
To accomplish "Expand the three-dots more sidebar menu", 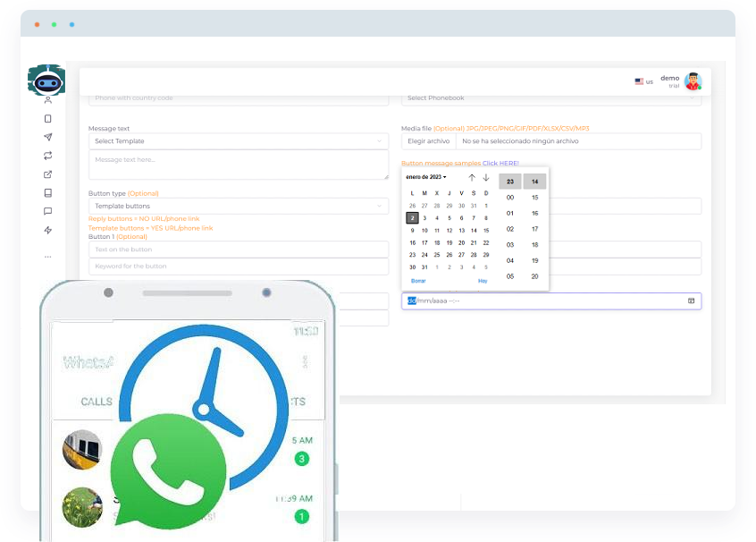I will (47, 257).
